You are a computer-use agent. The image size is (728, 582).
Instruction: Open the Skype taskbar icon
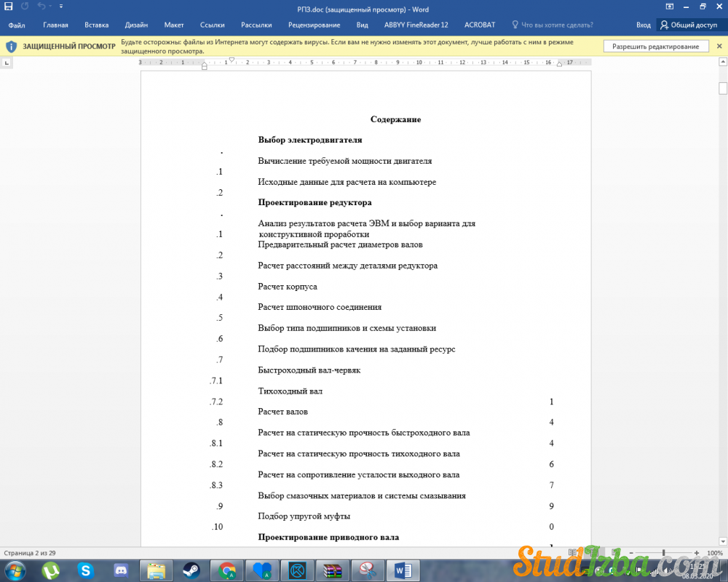point(86,570)
